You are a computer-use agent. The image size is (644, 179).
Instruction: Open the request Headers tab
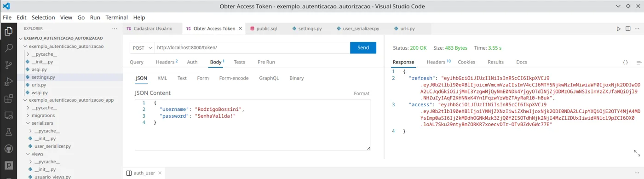click(167, 62)
